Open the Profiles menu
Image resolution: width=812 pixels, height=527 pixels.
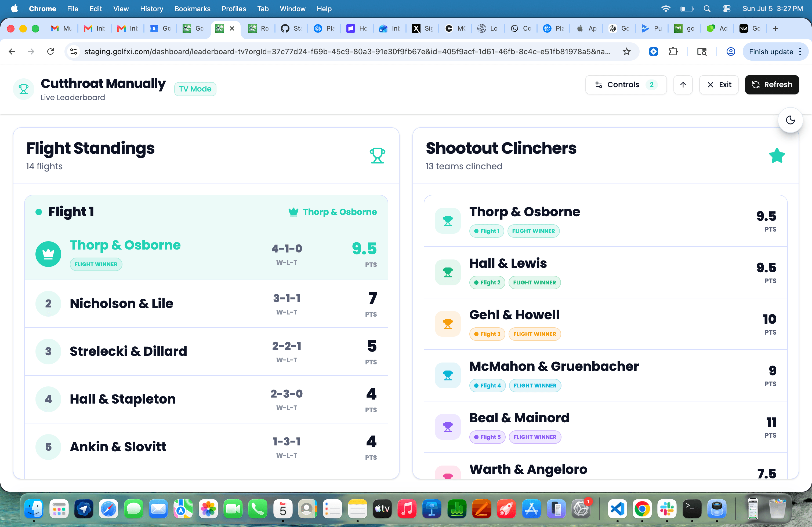[x=234, y=9]
